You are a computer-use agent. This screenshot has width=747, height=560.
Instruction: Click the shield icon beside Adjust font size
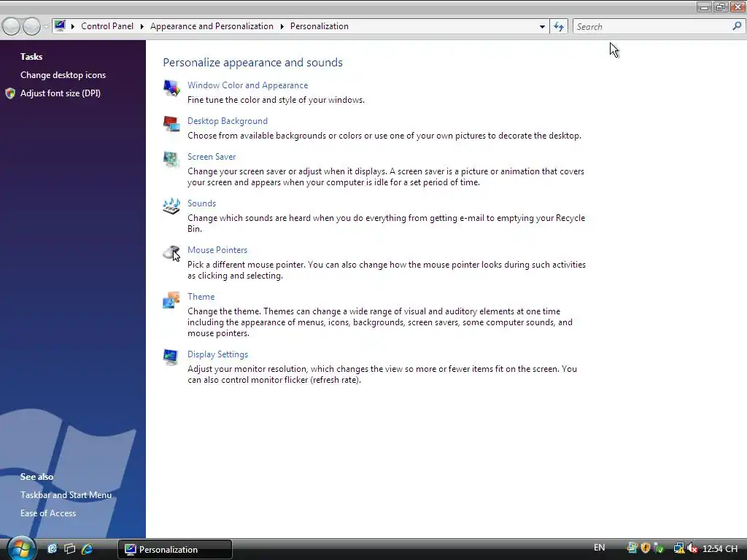pyautogui.click(x=10, y=93)
